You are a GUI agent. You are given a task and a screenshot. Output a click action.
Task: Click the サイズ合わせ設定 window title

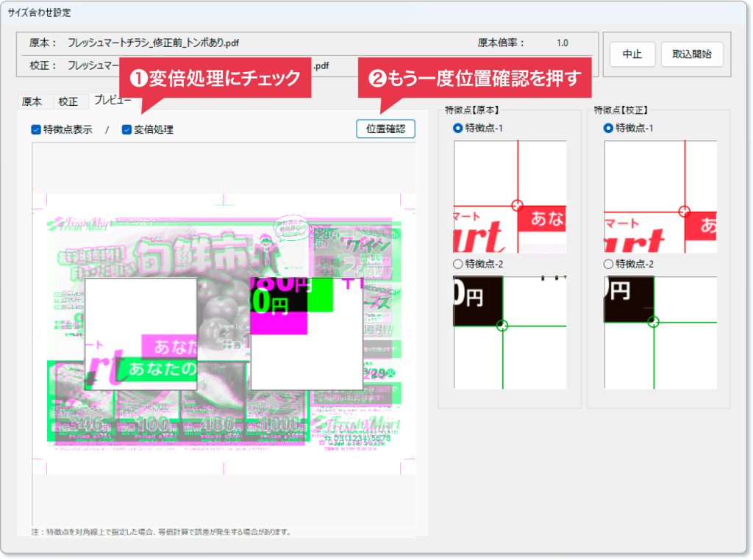[x=40, y=12]
